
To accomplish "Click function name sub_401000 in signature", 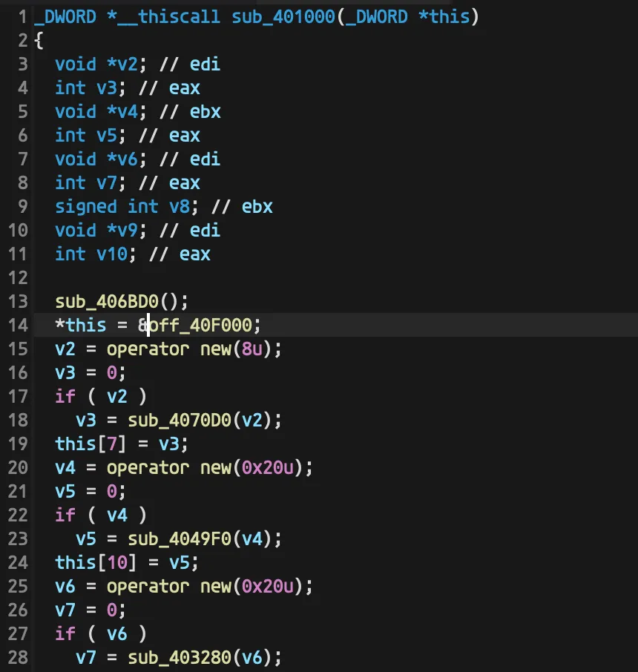I will [283, 17].
